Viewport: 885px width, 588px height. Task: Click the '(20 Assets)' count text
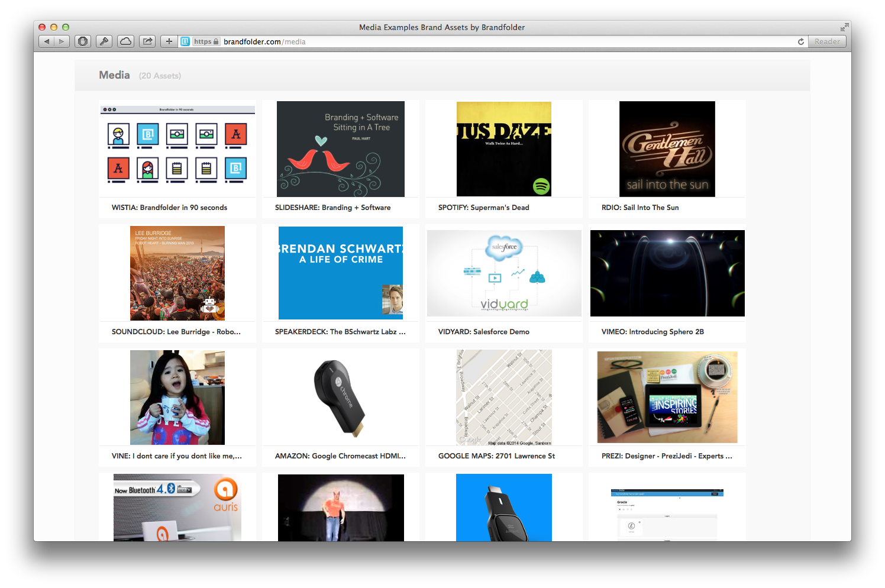[x=160, y=76]
